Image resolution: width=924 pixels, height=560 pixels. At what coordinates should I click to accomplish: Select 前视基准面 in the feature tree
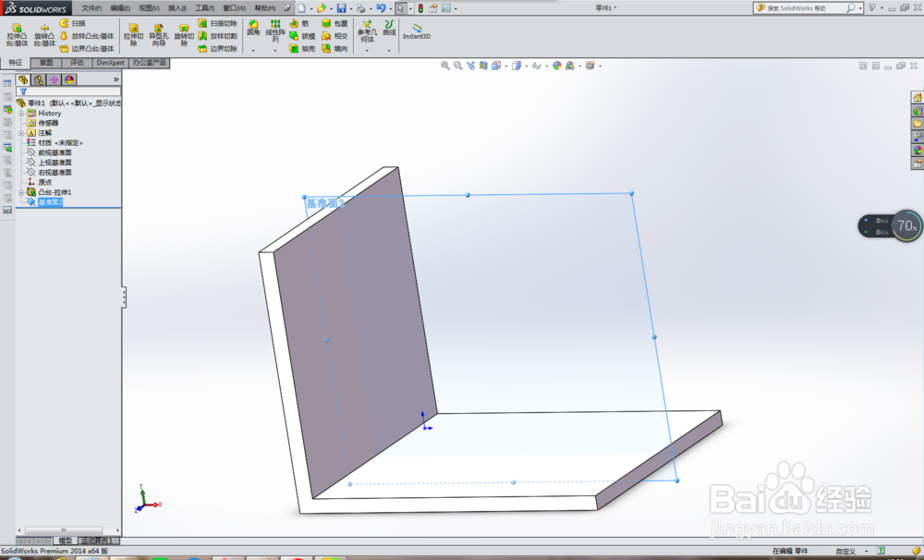click(x=55, y=152)
